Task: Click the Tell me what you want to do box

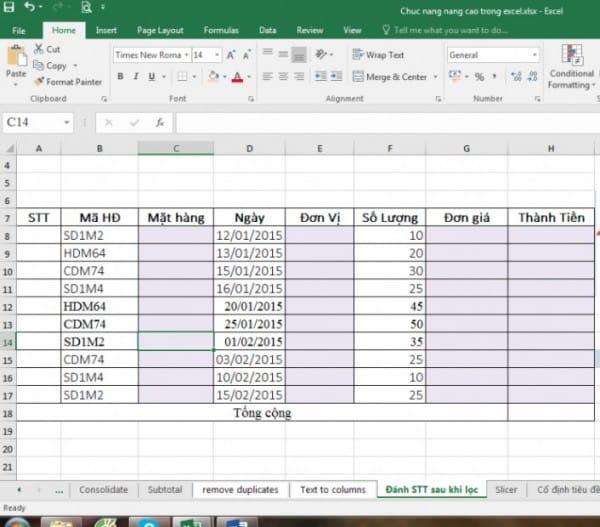Action: tap(445, 30)
